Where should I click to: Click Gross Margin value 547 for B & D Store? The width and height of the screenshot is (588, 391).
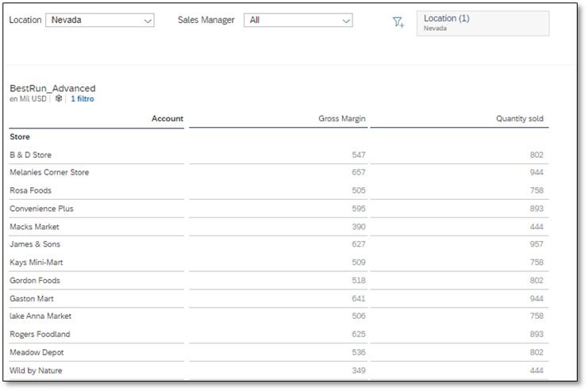tap(359, 155)
